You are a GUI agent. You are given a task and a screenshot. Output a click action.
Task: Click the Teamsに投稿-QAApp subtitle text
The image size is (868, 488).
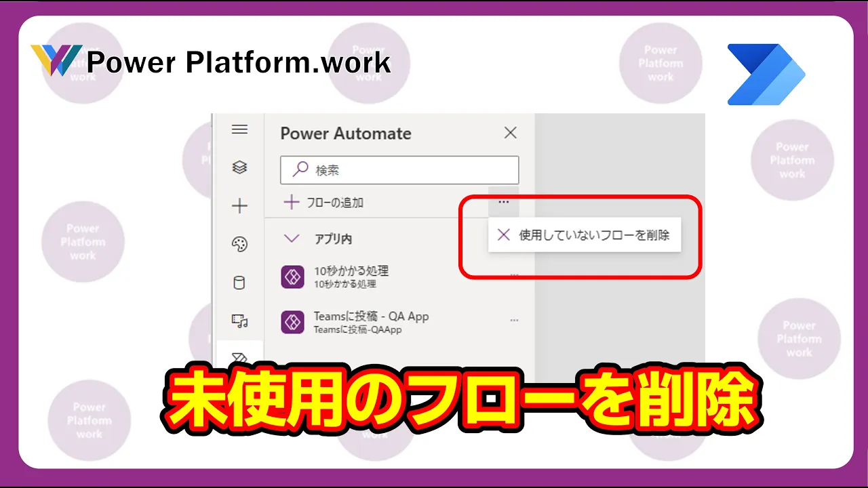coord(357,330)
